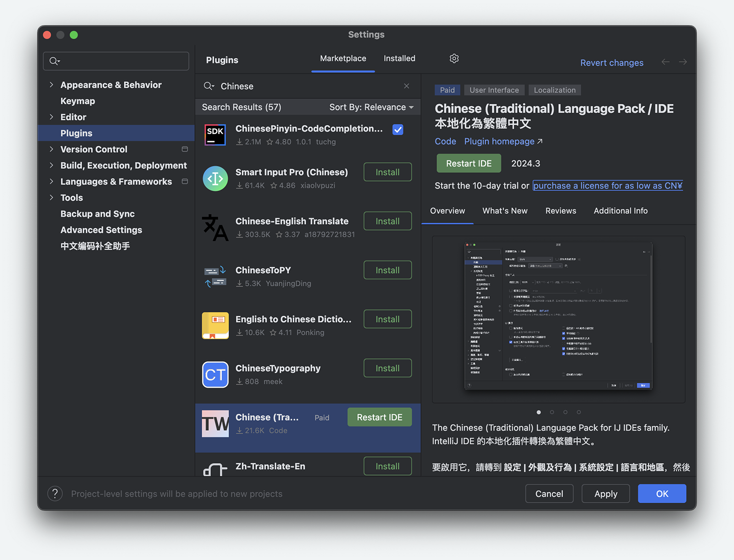Switch to the Installed tab
Viewport: 734px width, 560px height.
pyautogui.click(x=399, y=59)
